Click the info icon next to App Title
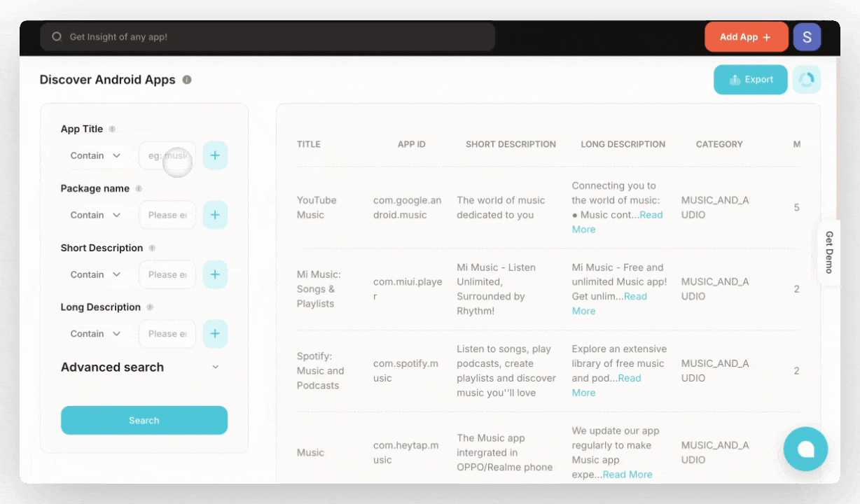This screenshot has width=860, height=504. (111, 129)
